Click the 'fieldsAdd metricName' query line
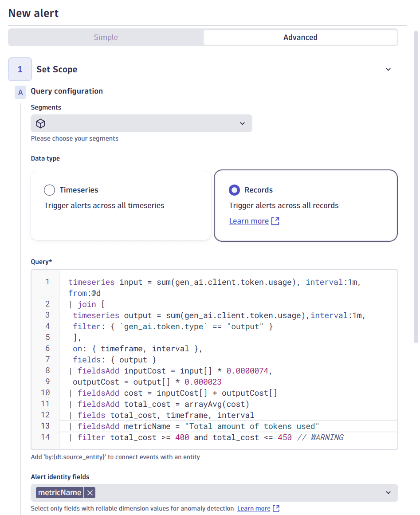The height and width of the screenshot is (515, 420). (194, 426)
